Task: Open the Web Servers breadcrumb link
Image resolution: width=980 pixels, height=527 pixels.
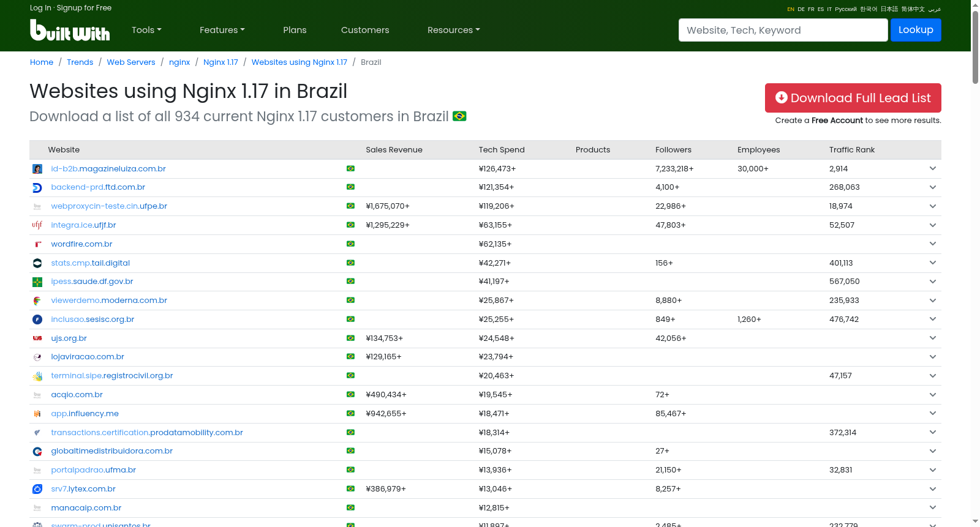Action: 131,62
